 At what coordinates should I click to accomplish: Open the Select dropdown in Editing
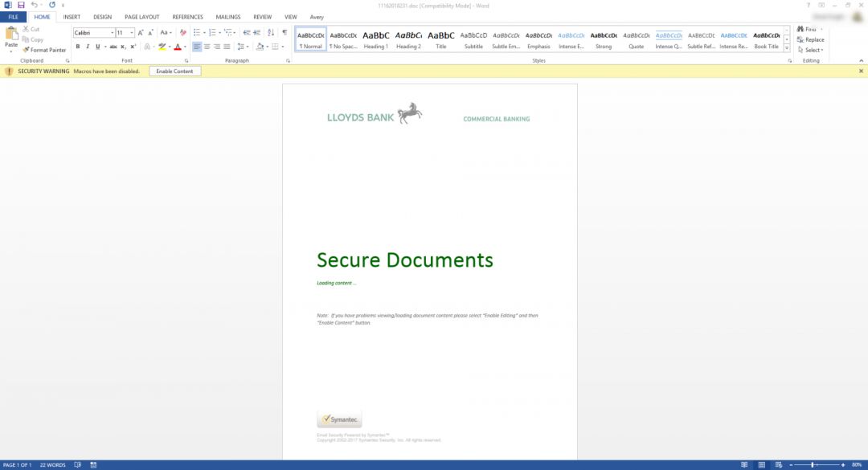pyautogui.click(x=810, y=50)
